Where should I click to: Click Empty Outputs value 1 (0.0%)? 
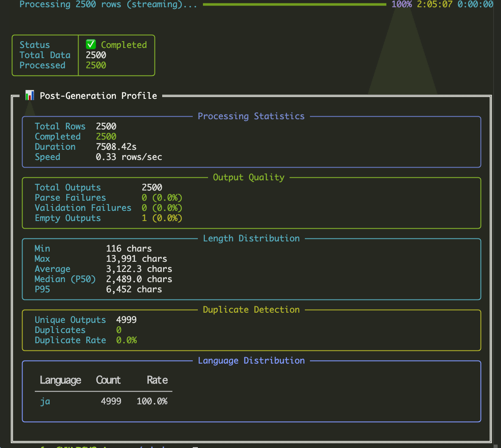pos(162,218)
